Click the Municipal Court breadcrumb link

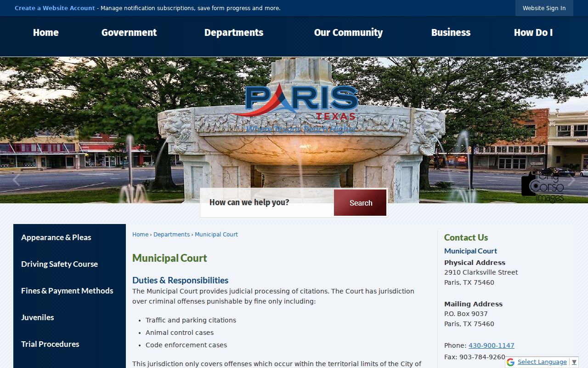pos(216,235)
